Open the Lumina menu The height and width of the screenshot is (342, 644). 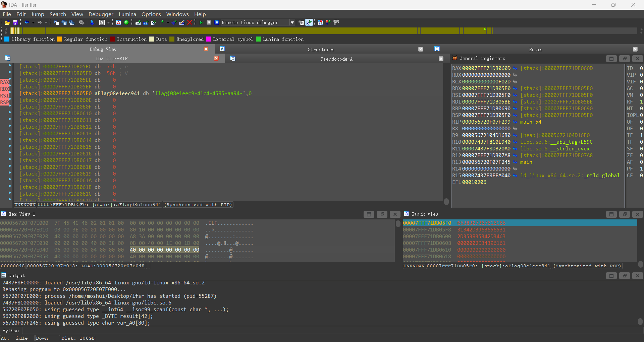point(127,14)
